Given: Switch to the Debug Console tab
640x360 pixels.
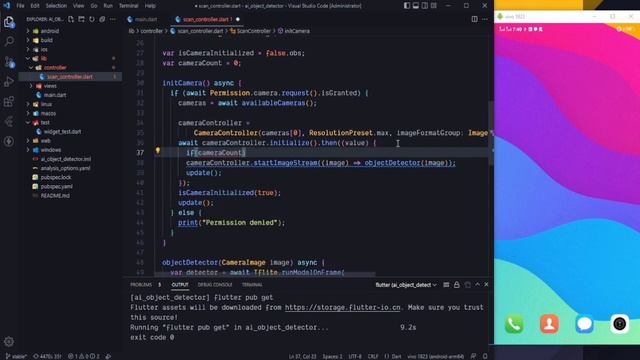Looking at the screenshot, I should [215, 284].
